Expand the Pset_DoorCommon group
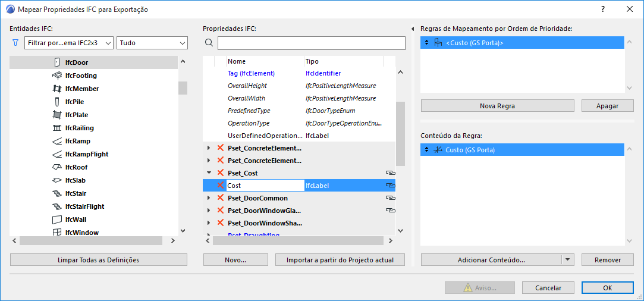This screenshot has width=644, height=301. pos(209,198)
